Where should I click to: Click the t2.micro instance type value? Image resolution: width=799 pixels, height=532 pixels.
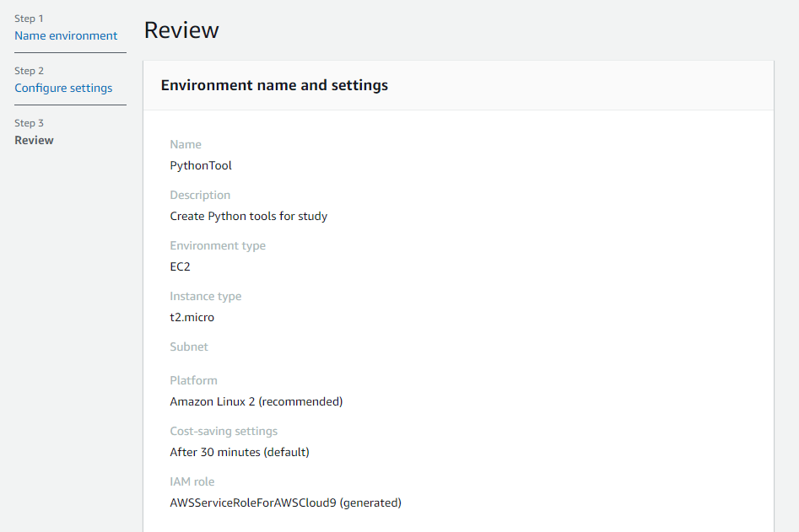pos(192,317)
